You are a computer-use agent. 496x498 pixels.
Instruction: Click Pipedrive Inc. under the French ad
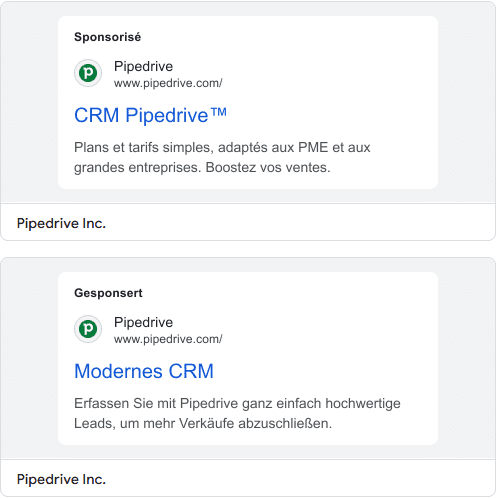tap(61, 223)
